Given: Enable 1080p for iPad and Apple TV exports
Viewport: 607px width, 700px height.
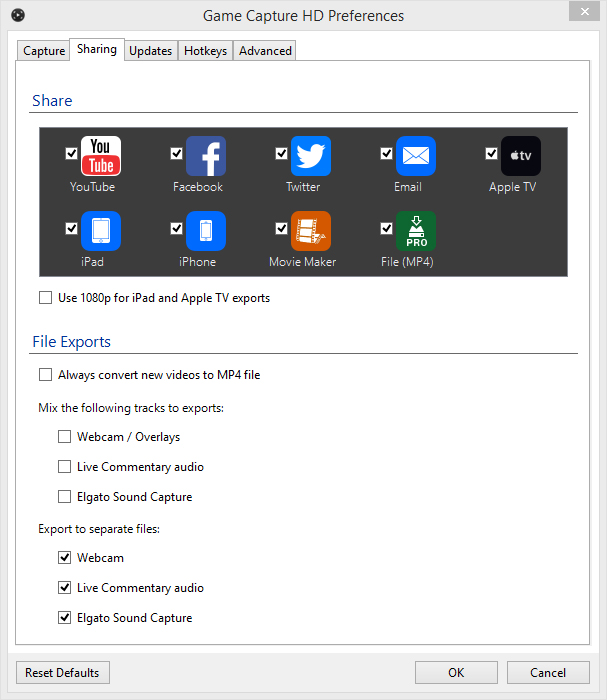Looking at the screenshot, I should click(x=45, y=298).
